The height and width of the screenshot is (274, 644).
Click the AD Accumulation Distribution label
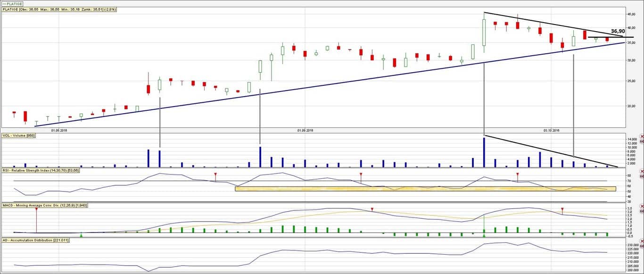[35, 241]
